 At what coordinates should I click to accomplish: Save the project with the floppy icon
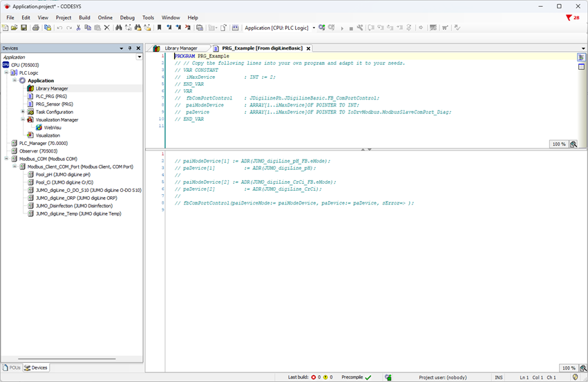(23, 28)
